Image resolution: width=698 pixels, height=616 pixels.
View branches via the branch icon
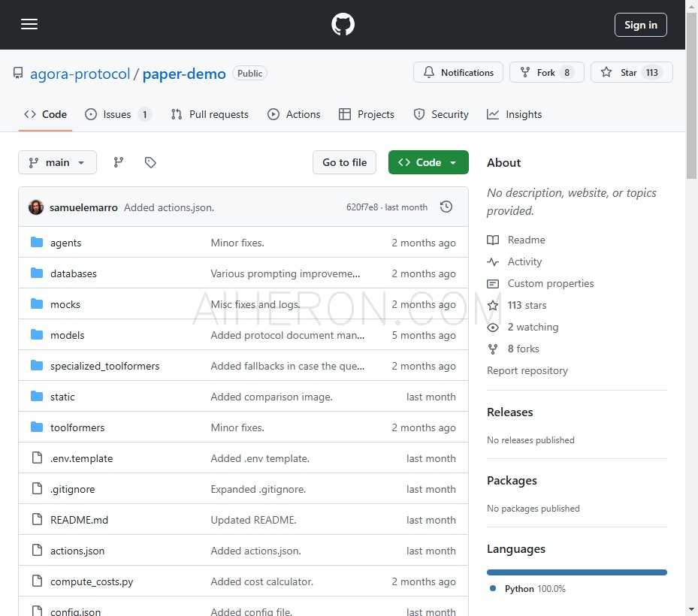(119, 162)
